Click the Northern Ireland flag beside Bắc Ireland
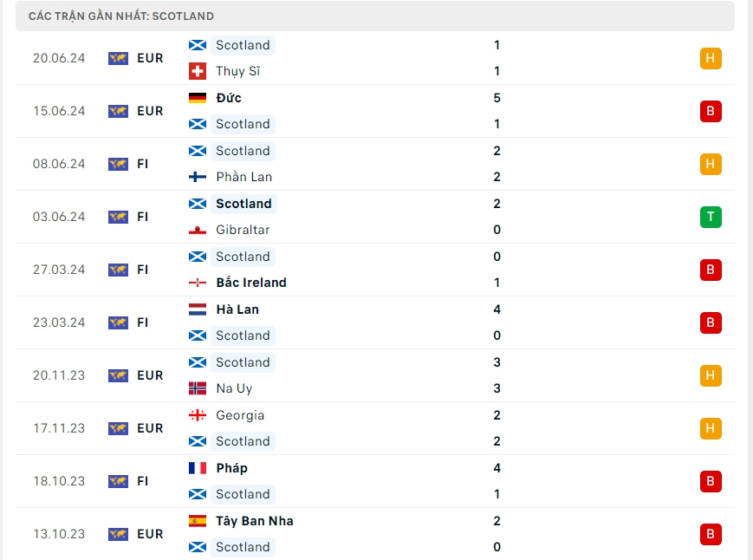Screen dimensions: 753x560 (198, 283)
